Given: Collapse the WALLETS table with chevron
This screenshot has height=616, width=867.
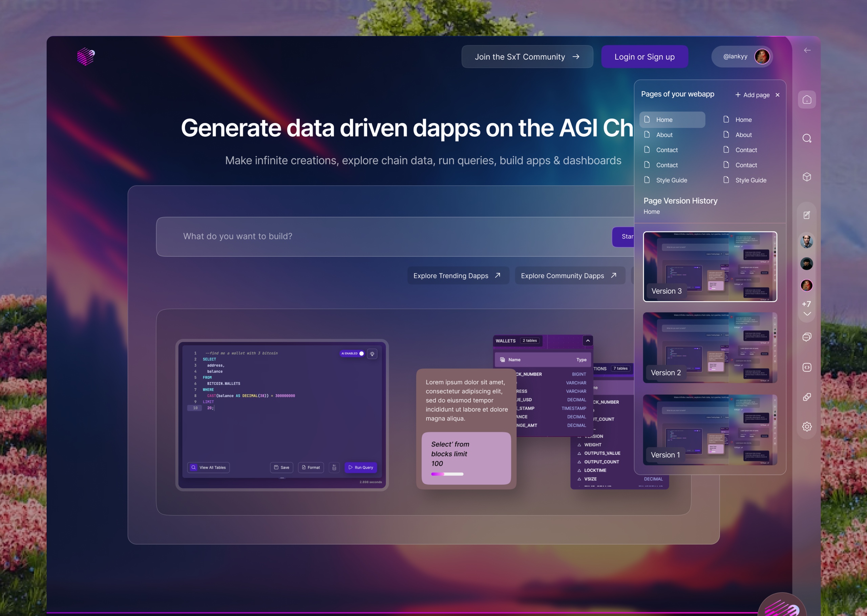Looking at the screenshot, I should click(588, 340).
